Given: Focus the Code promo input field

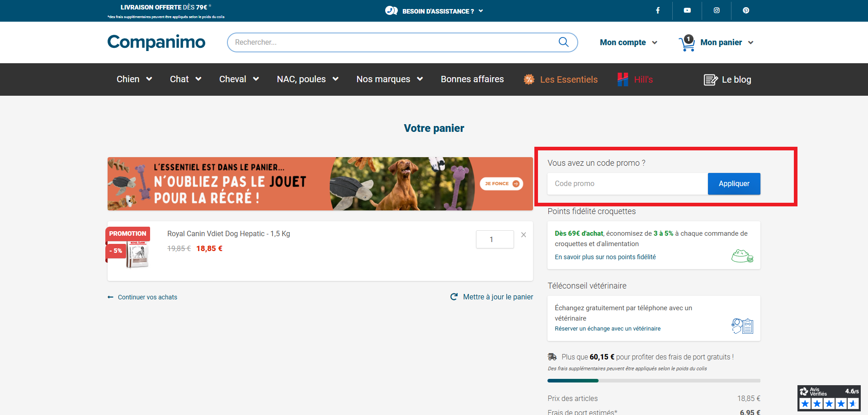Looking at the screenshot, I should coord(627,184).
